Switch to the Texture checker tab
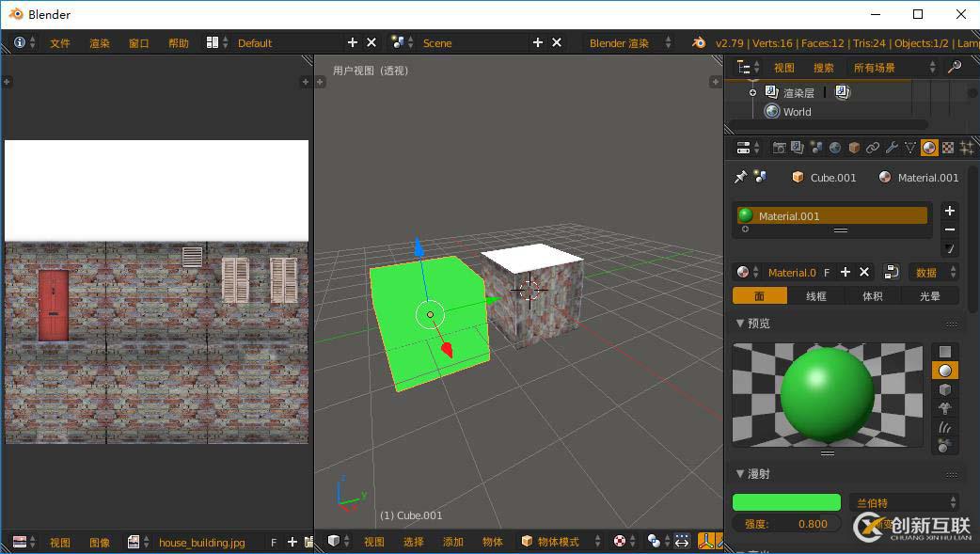This screenshot has height=554, width=980. pos(948,148)
